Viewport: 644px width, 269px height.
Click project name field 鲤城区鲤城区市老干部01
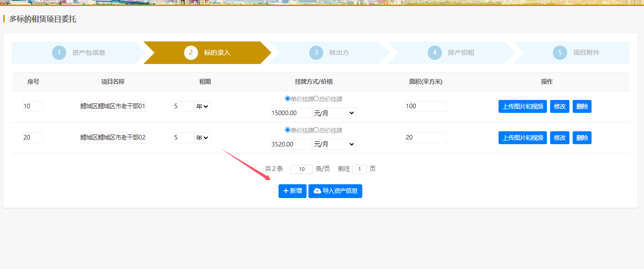pos(113,106)
